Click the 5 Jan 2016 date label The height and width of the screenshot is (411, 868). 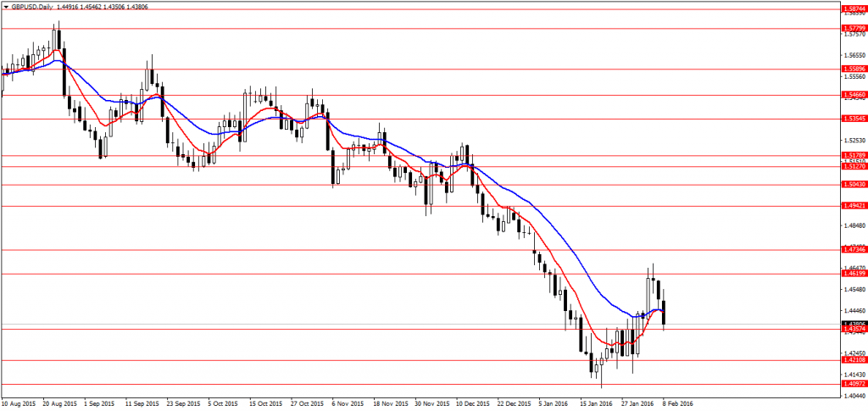pos(555,404)
